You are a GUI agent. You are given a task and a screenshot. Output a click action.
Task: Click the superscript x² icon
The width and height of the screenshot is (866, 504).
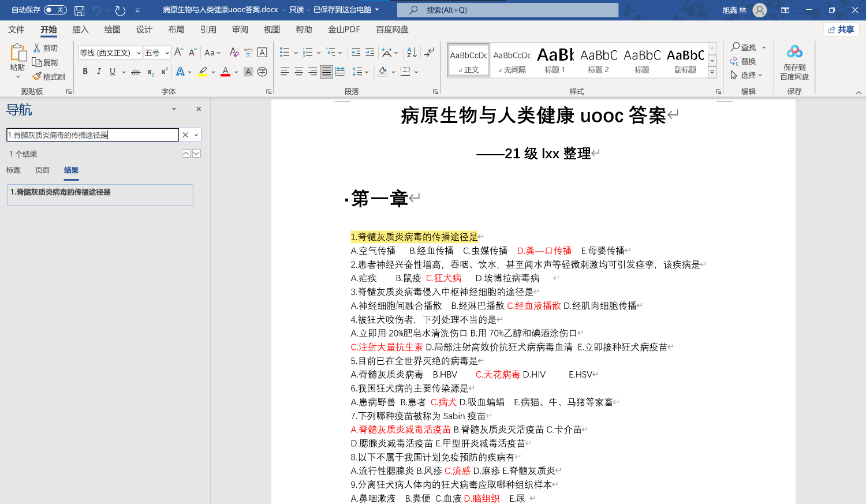(164, 72)
